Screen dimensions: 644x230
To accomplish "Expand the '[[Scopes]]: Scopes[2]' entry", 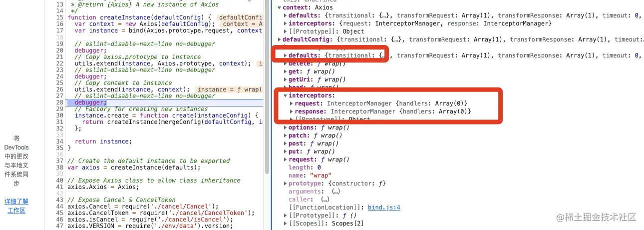I will [x=286, y=223].
